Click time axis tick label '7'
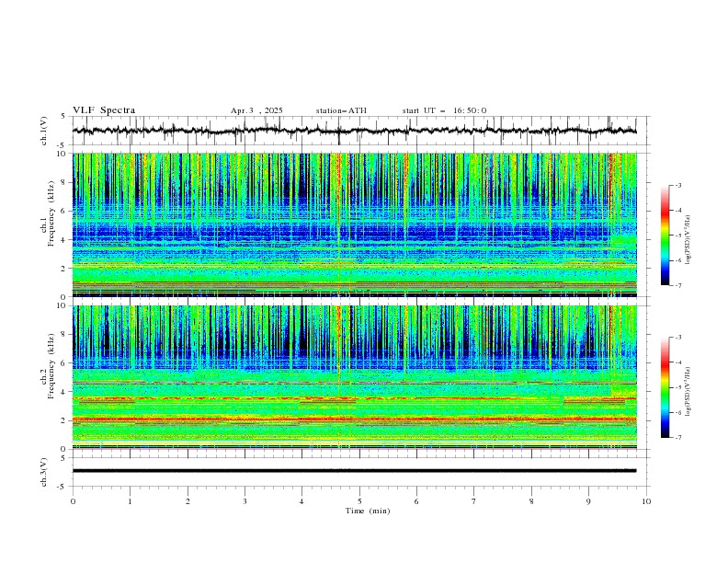This screenshot has width=728, height=563. [x=474, y=501]
